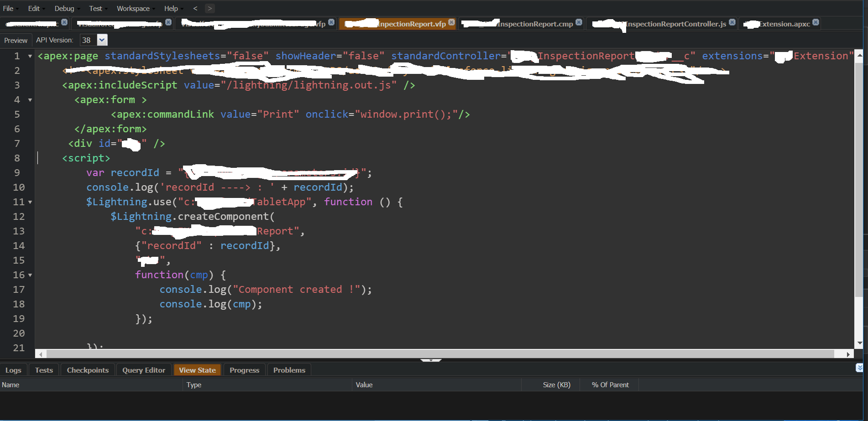
Task: Click the splitter collapse handle above the Logs panel
Action: (430, 360)
